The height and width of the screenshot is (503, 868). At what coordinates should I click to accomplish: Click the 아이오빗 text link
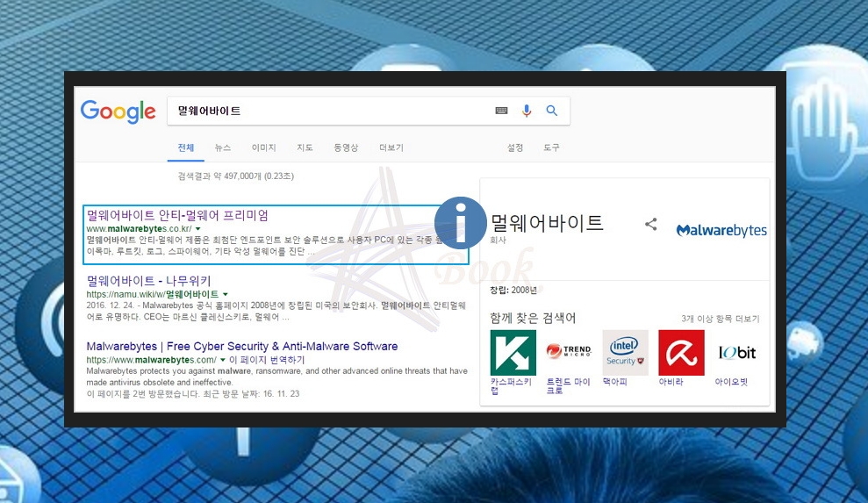tap(731, 382)
